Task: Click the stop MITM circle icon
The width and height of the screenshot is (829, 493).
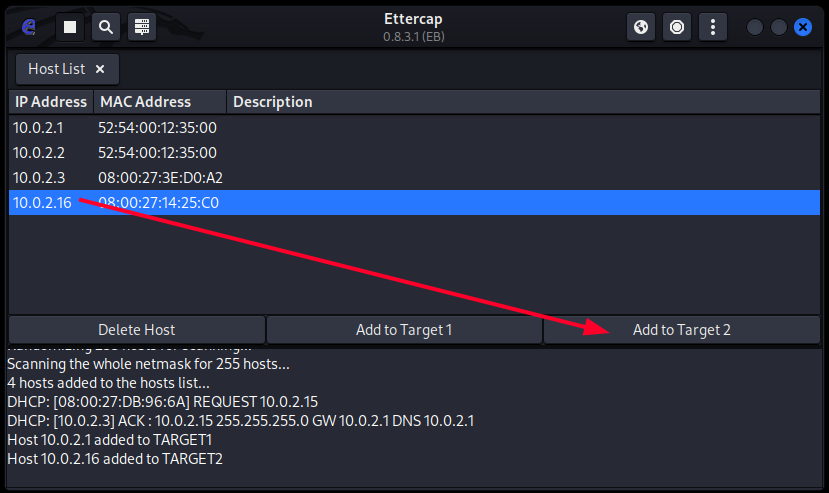Action: click(677, 27)
